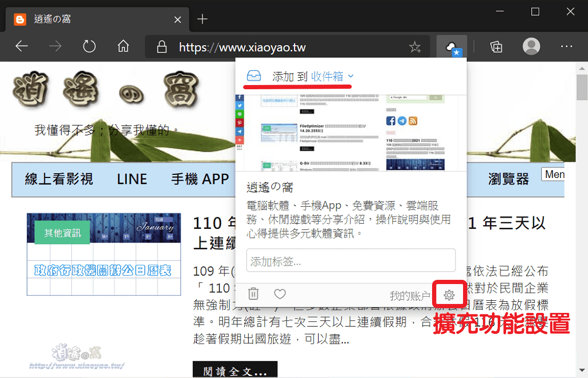Toggle the favorites star in the address bar
588x378 pixels.
[x=415, y=47]
